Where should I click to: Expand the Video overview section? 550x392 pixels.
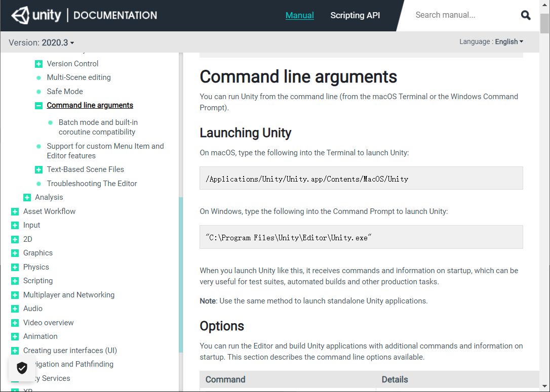coord(15,323)
